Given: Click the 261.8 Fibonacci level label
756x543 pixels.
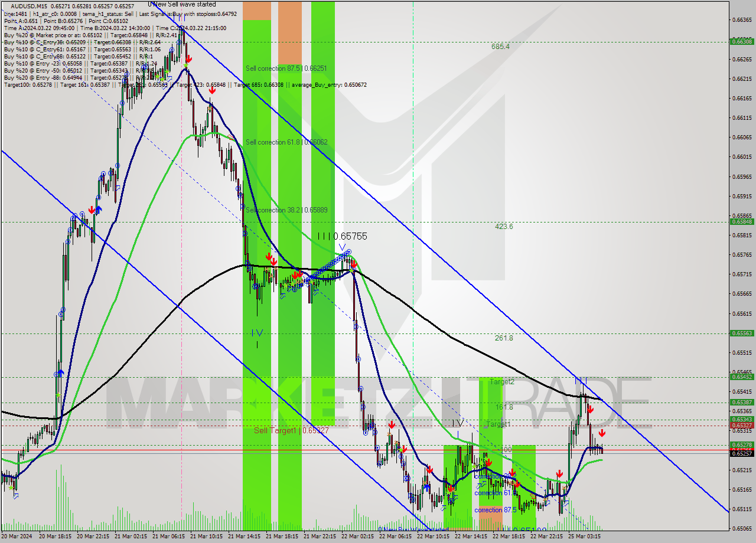Looking at the screenshot, I should pos(504,338).
